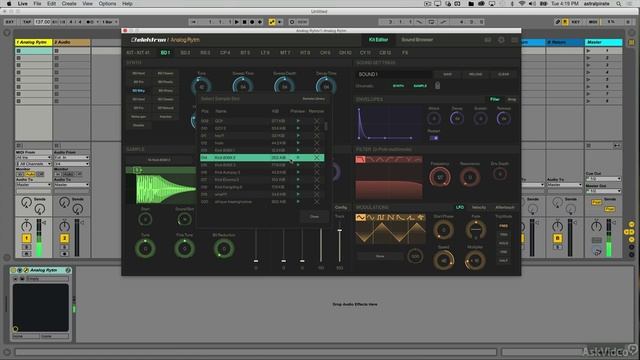Arm the Arrangement Record button
The height and width of the screenshot is (360, 640).
click(x=252, y=22)
